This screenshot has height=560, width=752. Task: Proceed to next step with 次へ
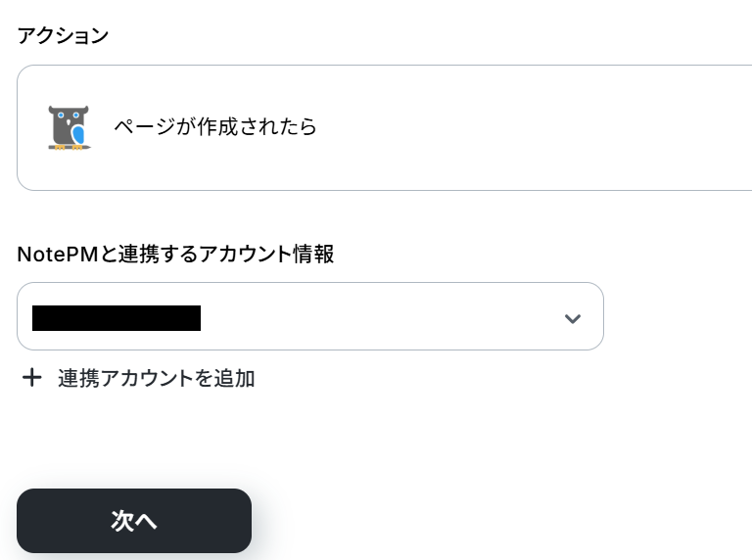134,521
